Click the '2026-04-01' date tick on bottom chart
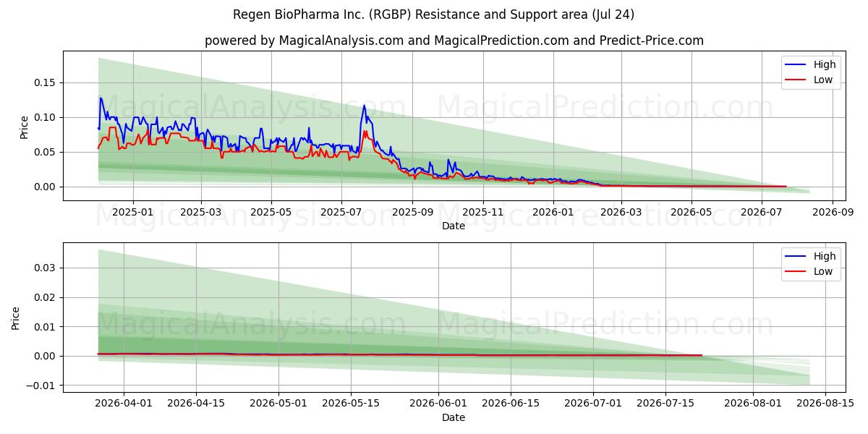The height and width of the screenshot is (434, 868). point(124,404)
